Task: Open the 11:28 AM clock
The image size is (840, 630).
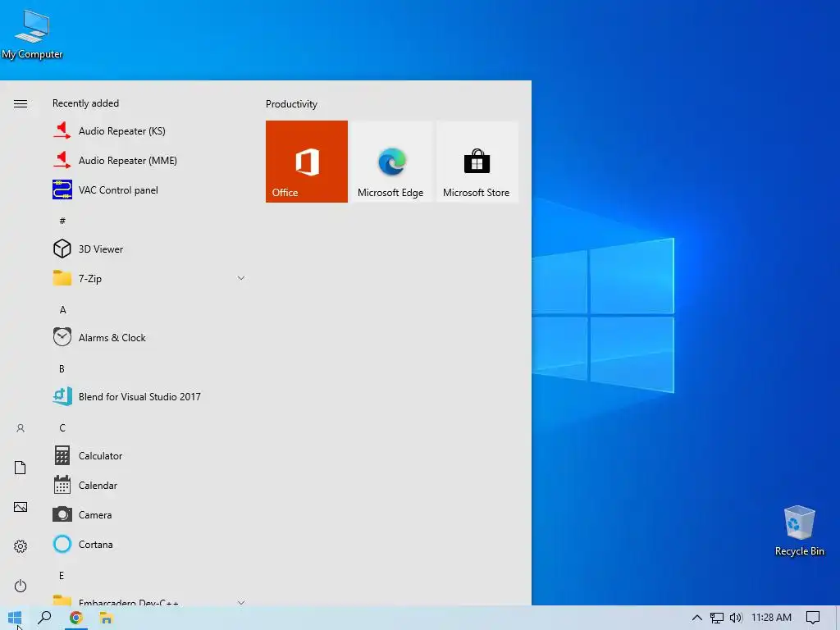Action: pos(771,618)
